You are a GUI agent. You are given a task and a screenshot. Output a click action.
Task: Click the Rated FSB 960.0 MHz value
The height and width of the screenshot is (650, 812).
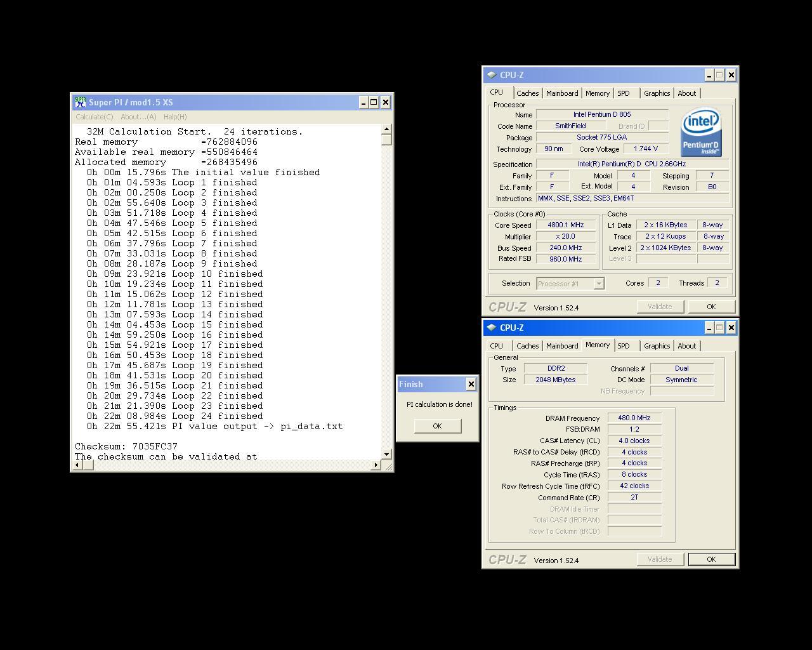[566, 259]
